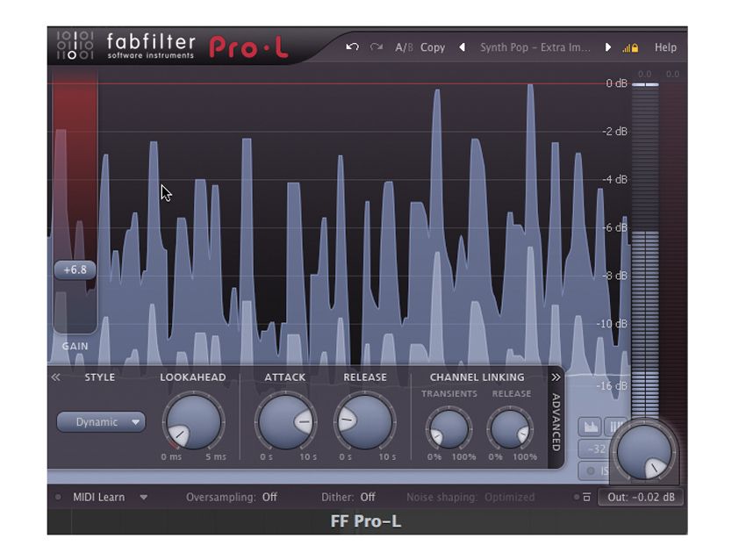Undo the last change
The height and width of the screenshot is (560, 746).
click(351, 47)
